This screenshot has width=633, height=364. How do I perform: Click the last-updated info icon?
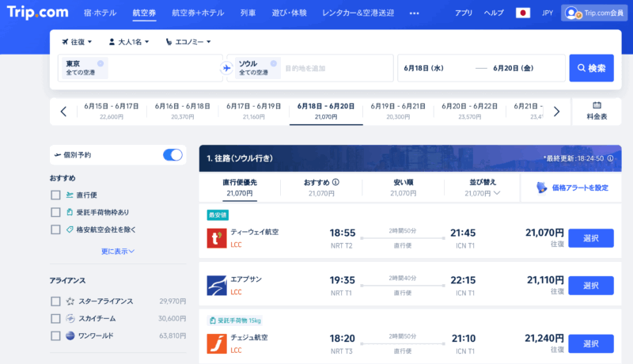tap(610, 158)
